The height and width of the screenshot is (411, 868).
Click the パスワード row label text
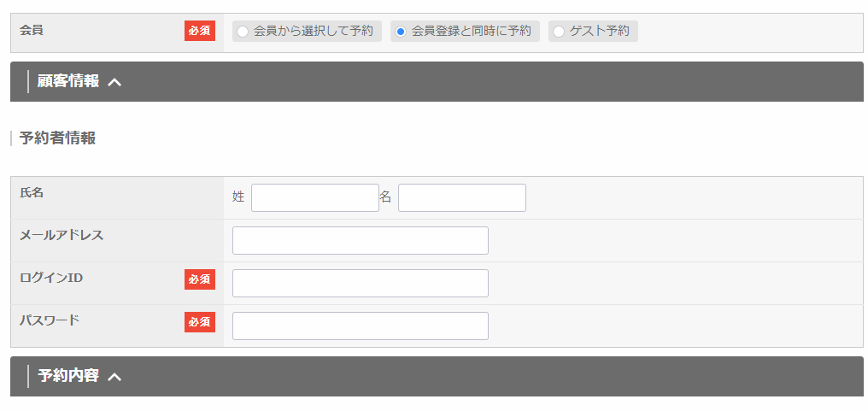50,320
